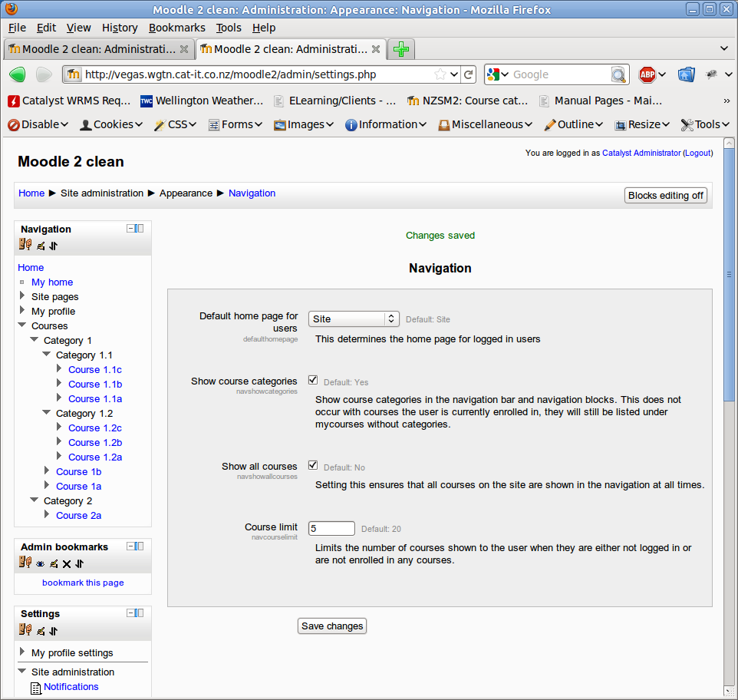The height and width of the screenshot is (700, 738).
Task: Click assign roles icon in Settings block
Action: coord(25,630)
